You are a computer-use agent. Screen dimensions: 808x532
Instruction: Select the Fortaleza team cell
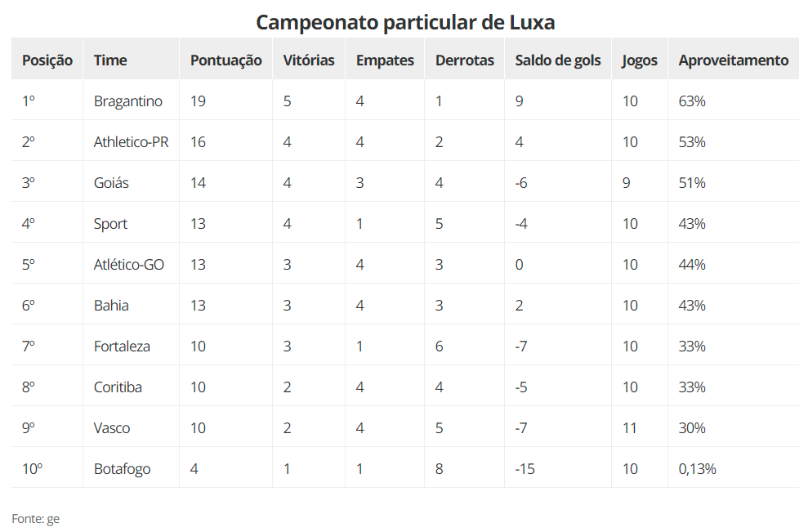tap(122, 346)
